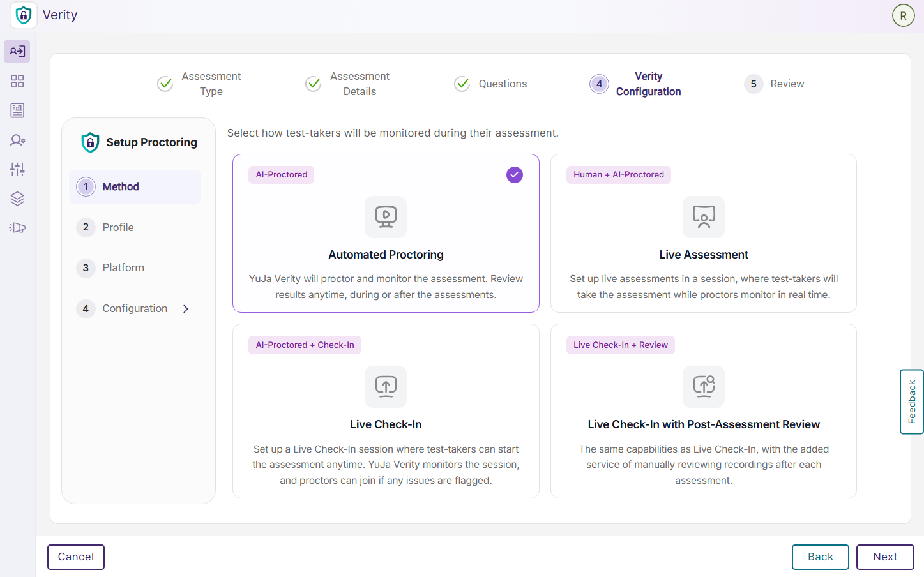
Task: Click the Automated Proctoring description text
Action: [x=386, y=287]
